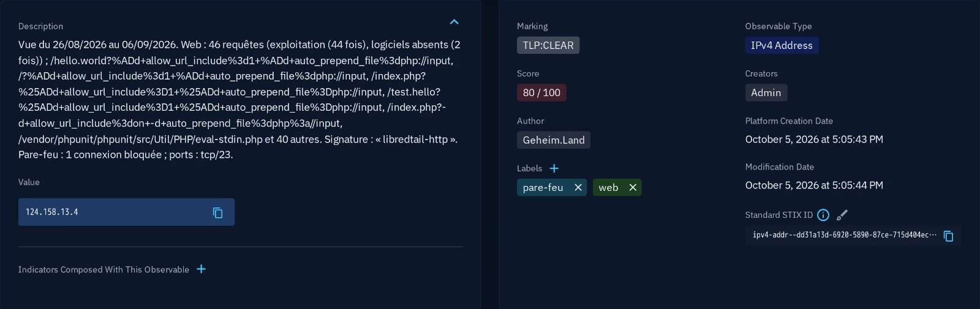Remove the pare-feu label
Image resolution: width=980 pixels, height=309 pixels.
click(578, 187)
